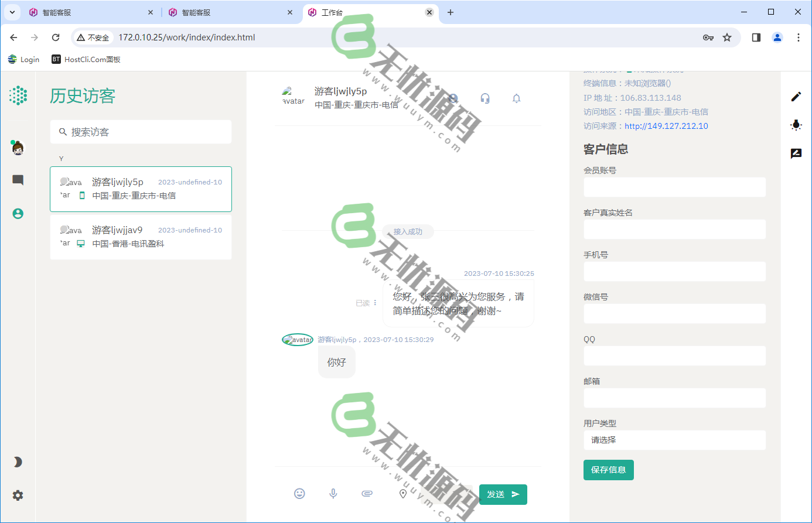Open the conversations panel in the left sidebar
Viewport: 812px width, 523px height.
point(18,180)
